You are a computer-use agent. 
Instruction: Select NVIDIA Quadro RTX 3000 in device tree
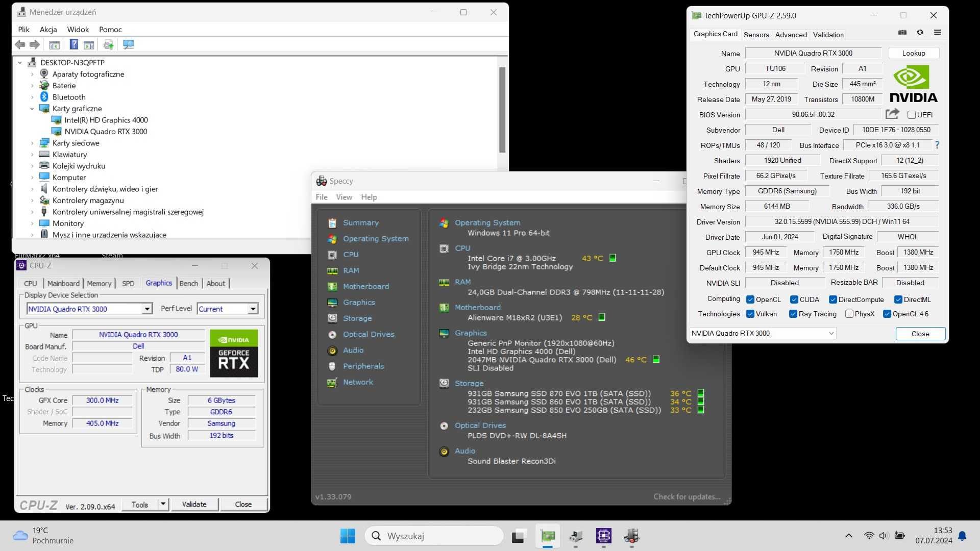click(106, 132)
